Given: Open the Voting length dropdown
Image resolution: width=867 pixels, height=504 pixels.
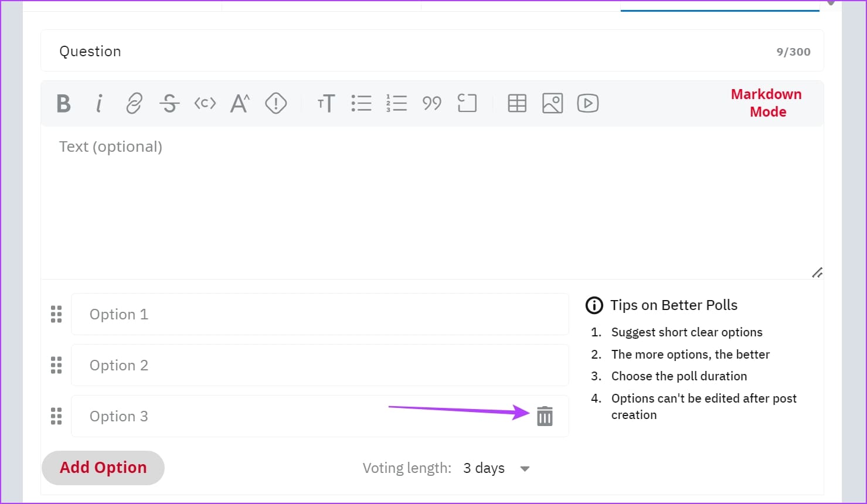Looking at the screenshot, I should coord(495,468).
